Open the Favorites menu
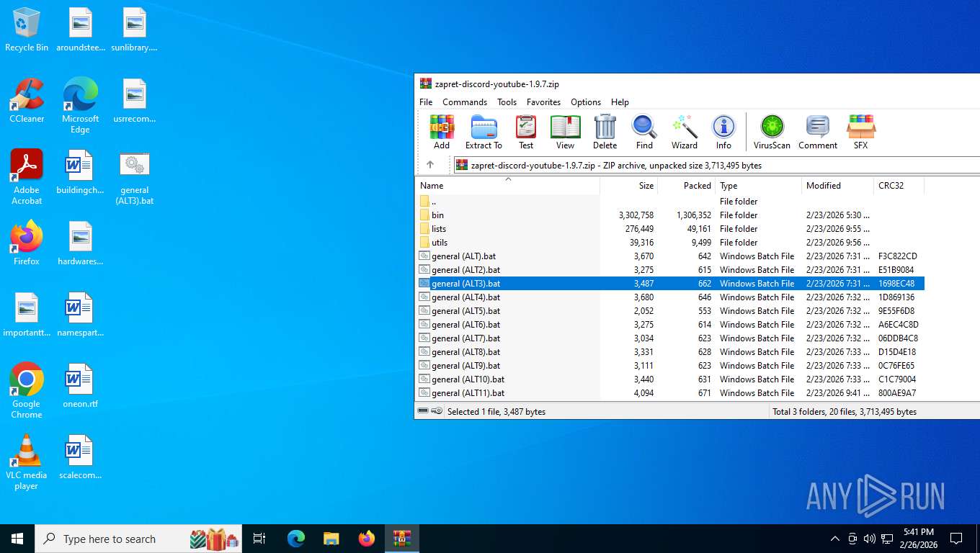This screenshot has width=980, height=553. pos(543,102)
